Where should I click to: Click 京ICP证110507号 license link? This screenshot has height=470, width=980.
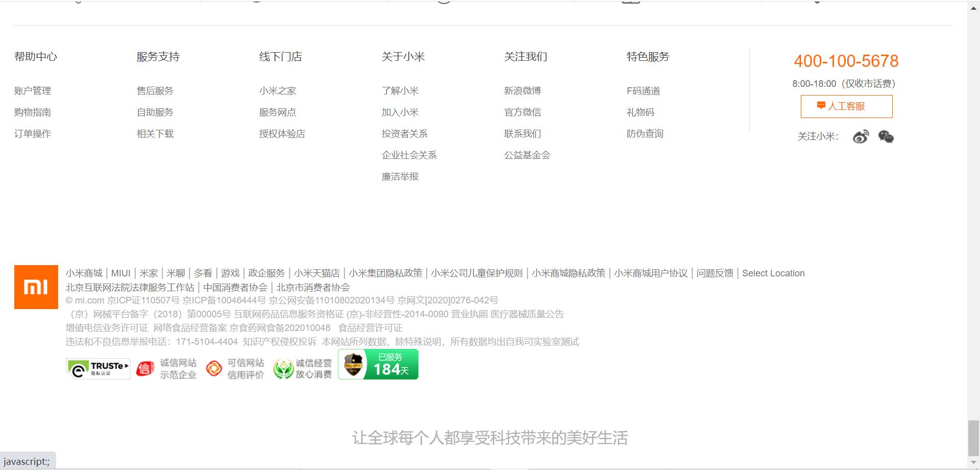point(143,300)
